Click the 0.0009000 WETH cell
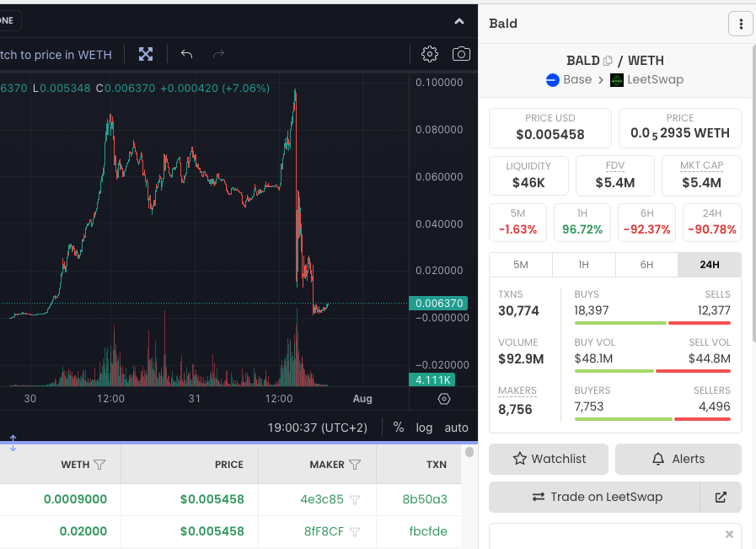Screen dimensions: 756x549 click(x=75, y=499)
